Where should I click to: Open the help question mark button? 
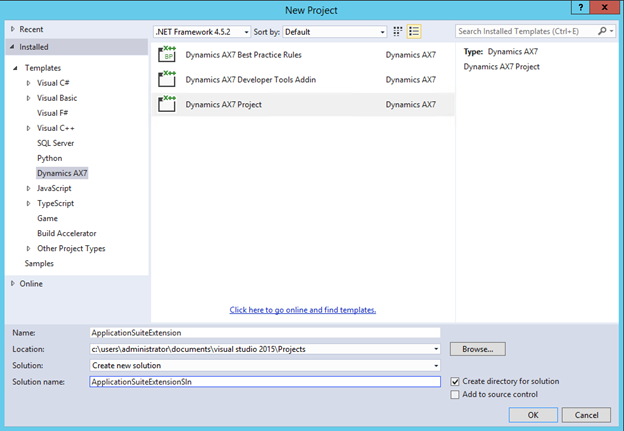(581, 7)
